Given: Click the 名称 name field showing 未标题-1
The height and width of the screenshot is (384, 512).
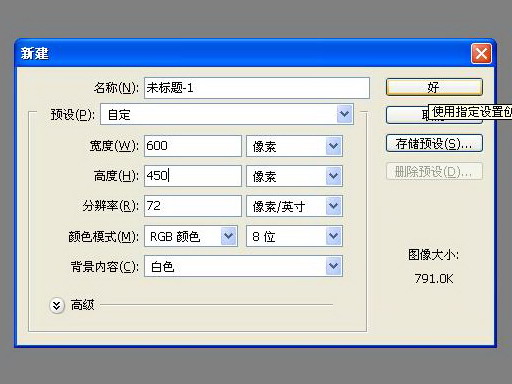Looking at the screenshot, I should [257, 88].
